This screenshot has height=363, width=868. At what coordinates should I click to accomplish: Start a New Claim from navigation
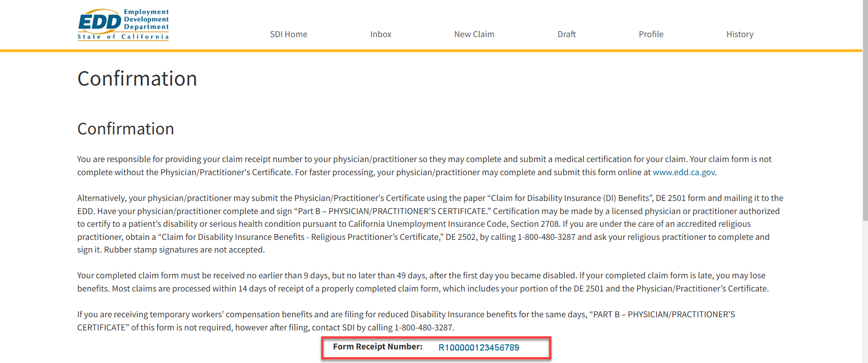(x=474, y=34)
